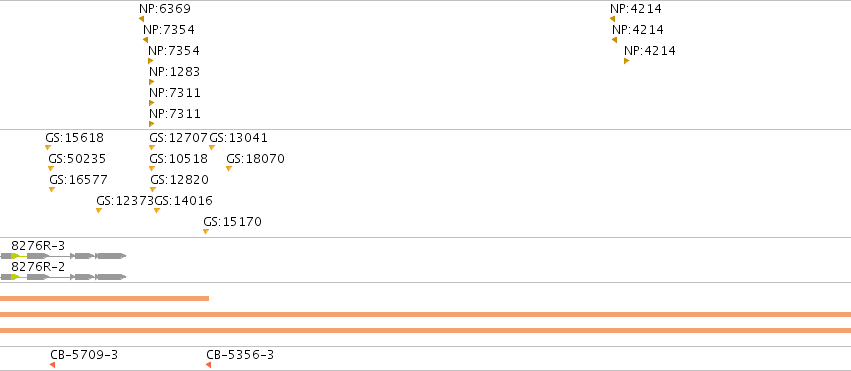Select the 8276R-2 transcript glyph
851x371 pixels.
click(63, 277)
